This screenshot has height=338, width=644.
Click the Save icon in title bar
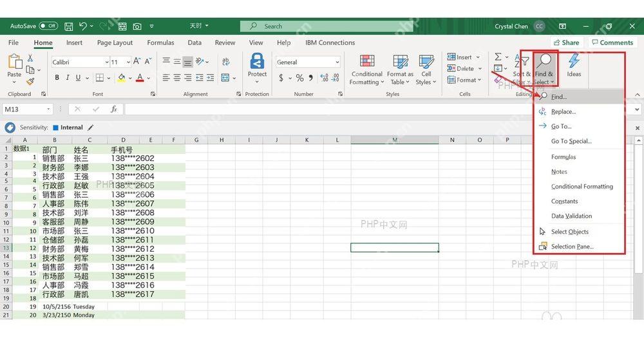tap(69, 26)
